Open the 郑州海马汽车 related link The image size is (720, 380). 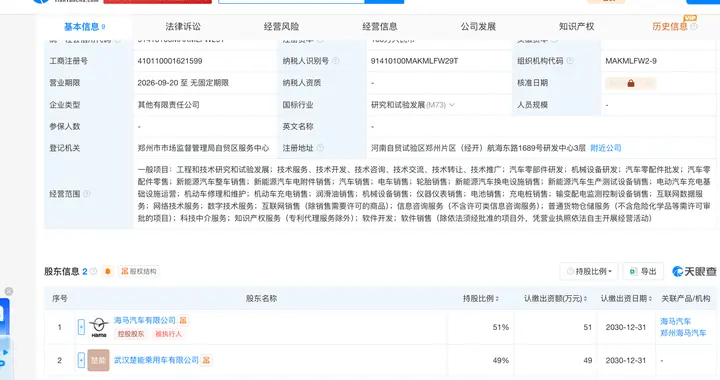tap(683, 333)
